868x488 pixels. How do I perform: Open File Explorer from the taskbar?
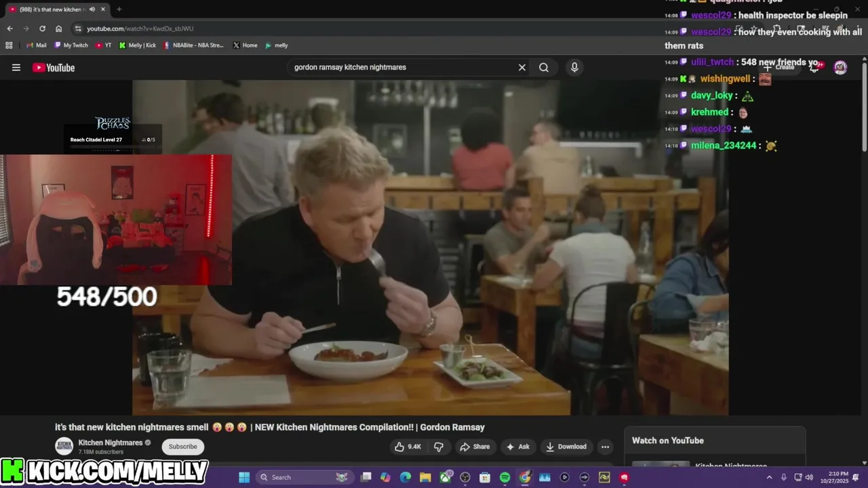click(425, 477)
